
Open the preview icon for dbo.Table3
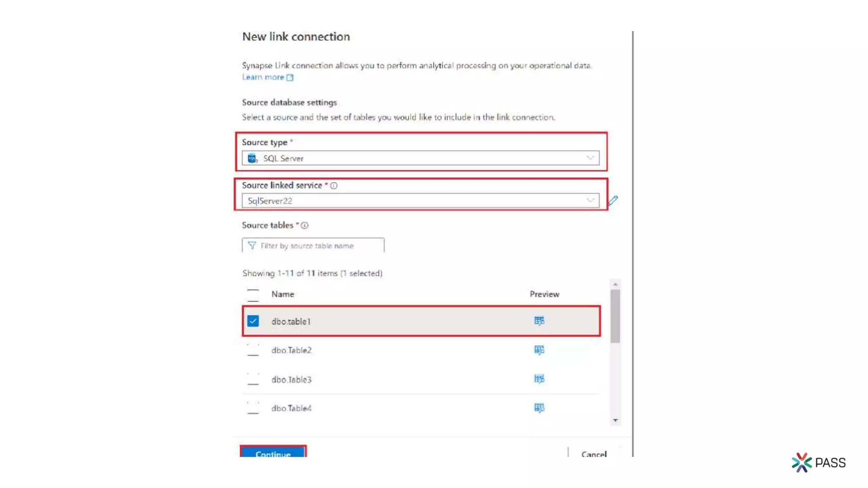pos(539,379)
